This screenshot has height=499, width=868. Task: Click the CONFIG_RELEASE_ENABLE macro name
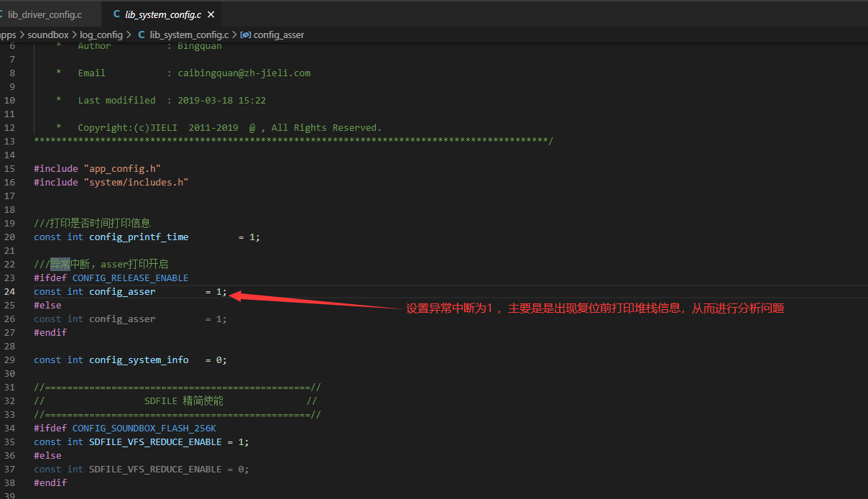click(130, 278)
